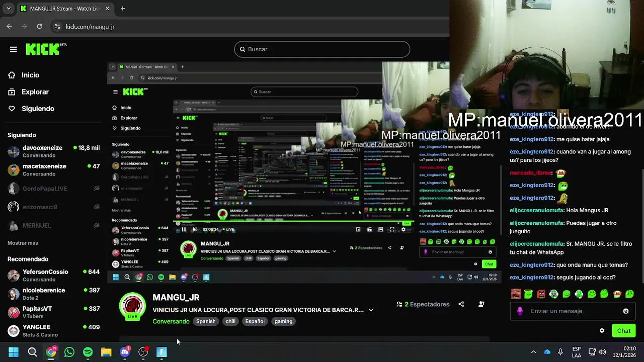644x362 pixels.
Task: Open video player settings gear
Action: coord(403,229)
